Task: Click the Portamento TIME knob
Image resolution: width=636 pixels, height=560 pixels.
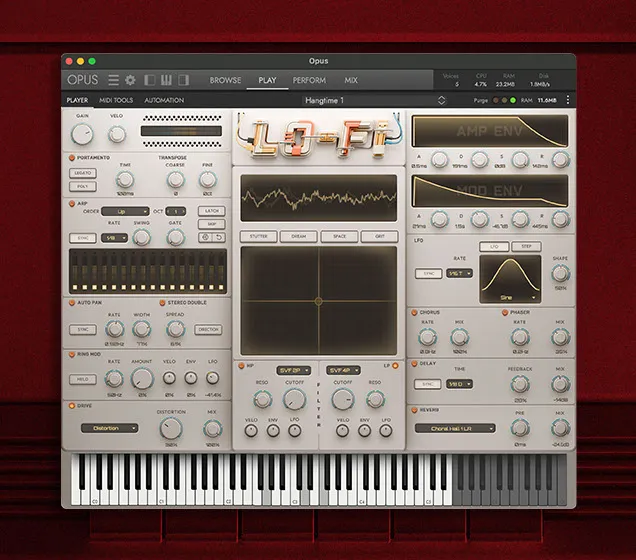Action: pos(125,179)
